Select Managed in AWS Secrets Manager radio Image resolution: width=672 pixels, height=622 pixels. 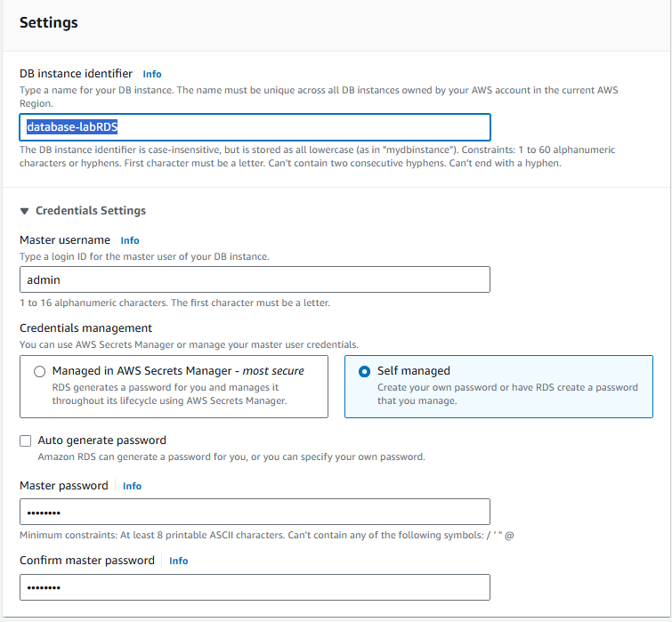(x=39, y=371)
